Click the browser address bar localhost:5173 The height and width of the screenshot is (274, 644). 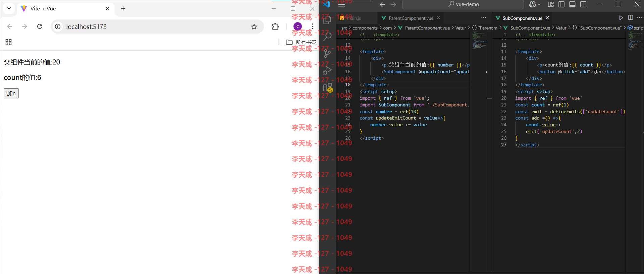click(x=158, y=27)
